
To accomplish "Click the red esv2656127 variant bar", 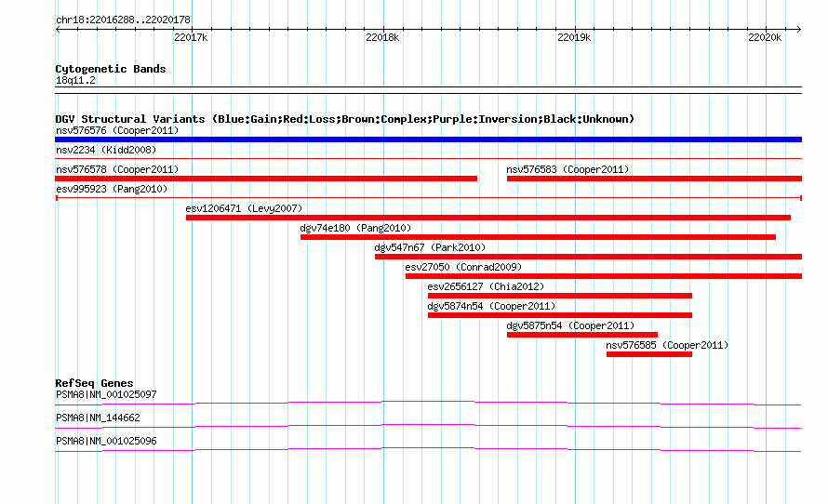I will (560, 296).
